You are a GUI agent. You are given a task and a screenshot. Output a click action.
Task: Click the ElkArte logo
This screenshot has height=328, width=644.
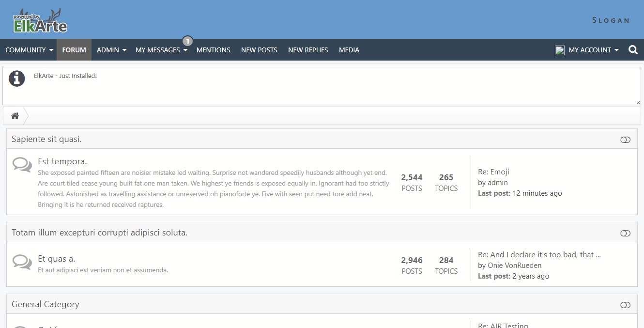tap(40, 20)
